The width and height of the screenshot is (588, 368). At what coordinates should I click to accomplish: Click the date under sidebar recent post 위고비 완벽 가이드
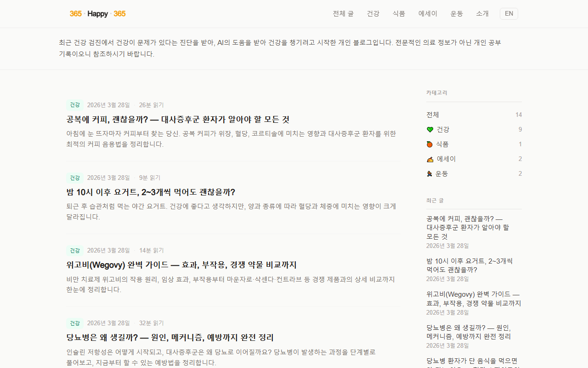(x=447, y=313)
